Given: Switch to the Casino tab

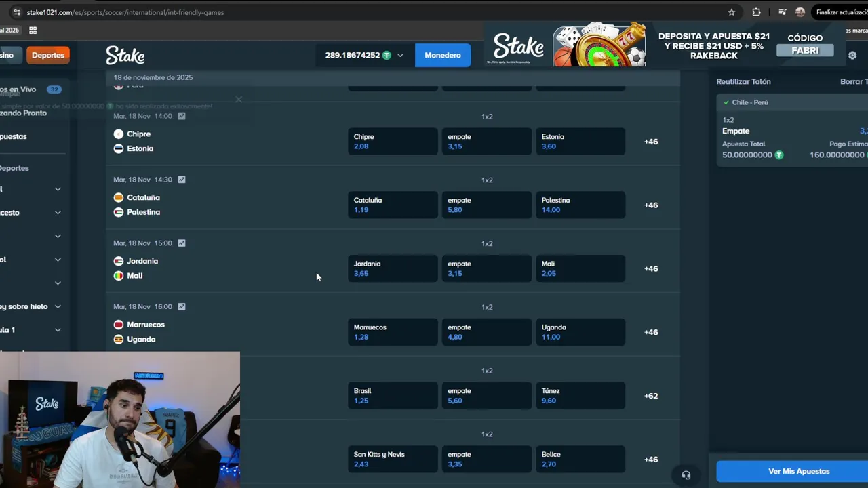Looking at the screenshot, I should 10,56.
